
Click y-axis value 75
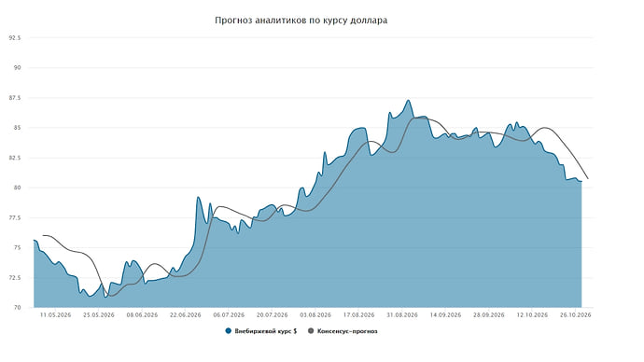[x=18, y=247]
